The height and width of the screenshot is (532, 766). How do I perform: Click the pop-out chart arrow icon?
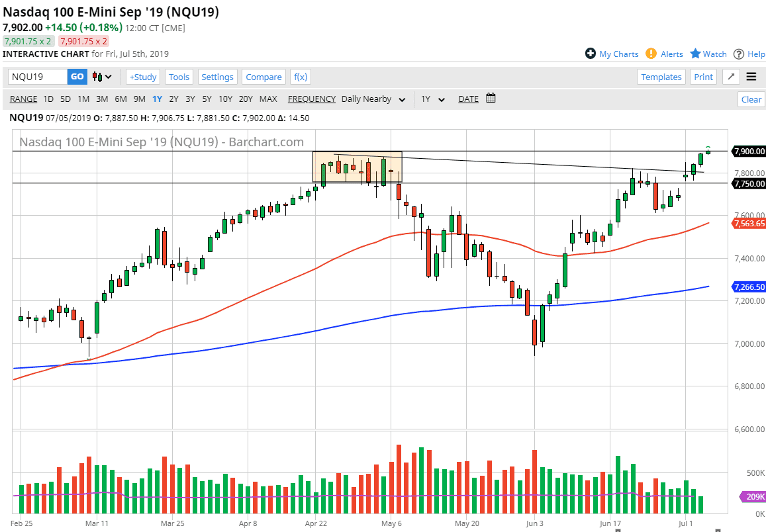tap(730, 77)
